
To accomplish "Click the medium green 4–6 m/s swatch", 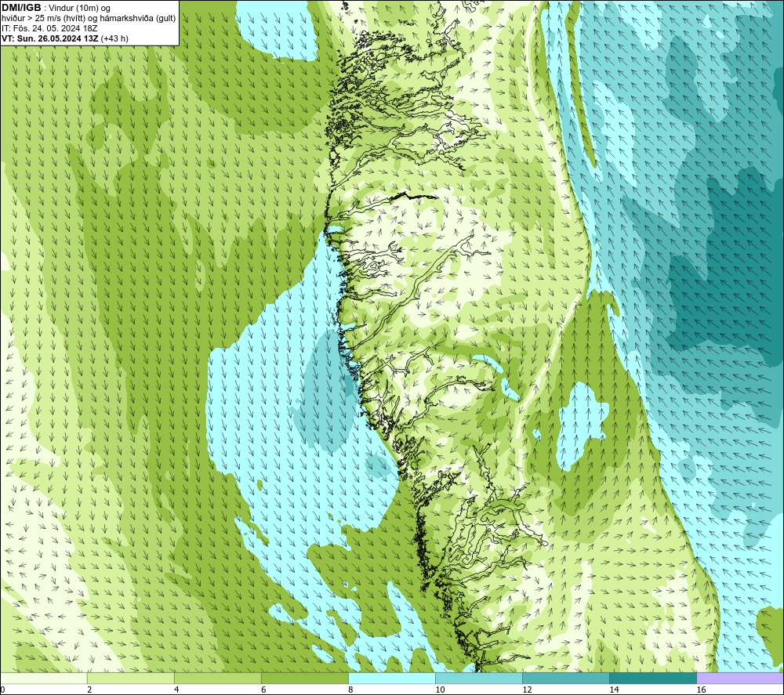I will pos(217,678).
